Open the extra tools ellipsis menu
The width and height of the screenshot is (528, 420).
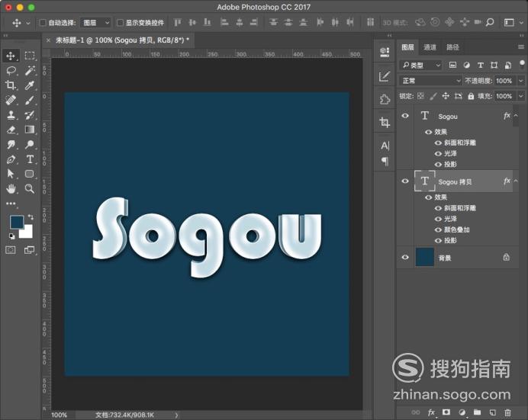coord(11,204)
